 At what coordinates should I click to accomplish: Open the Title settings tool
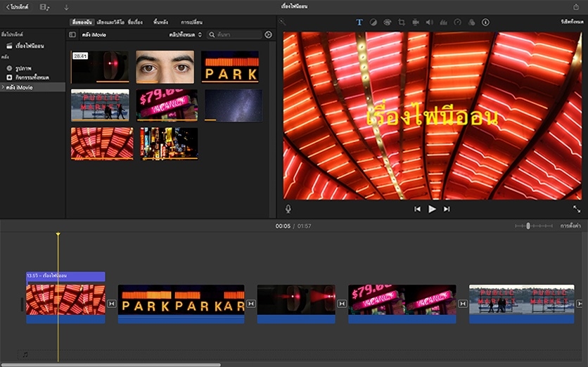click(359, 22)
